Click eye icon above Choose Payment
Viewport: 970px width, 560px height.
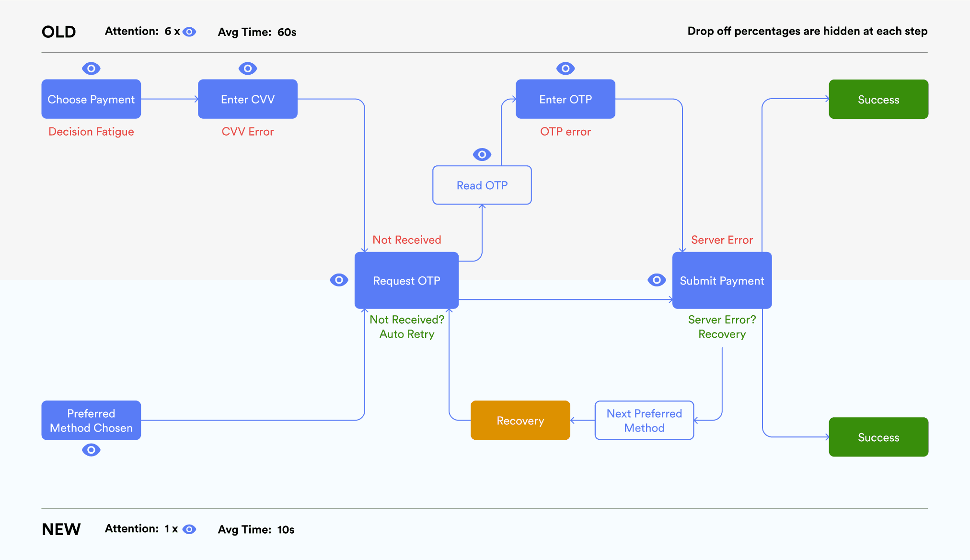coord(91,69)
